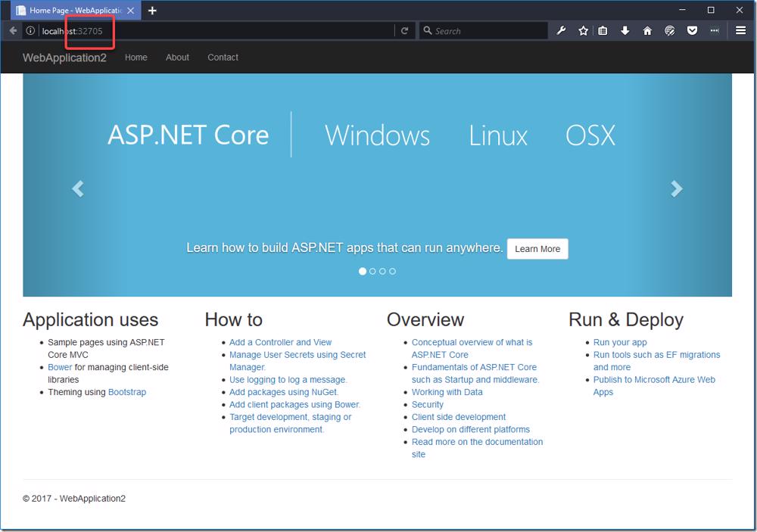The height and width of the screenshot is (532, 757).
Task: Open the downloads arrow icon
Action: coord(625,31)
